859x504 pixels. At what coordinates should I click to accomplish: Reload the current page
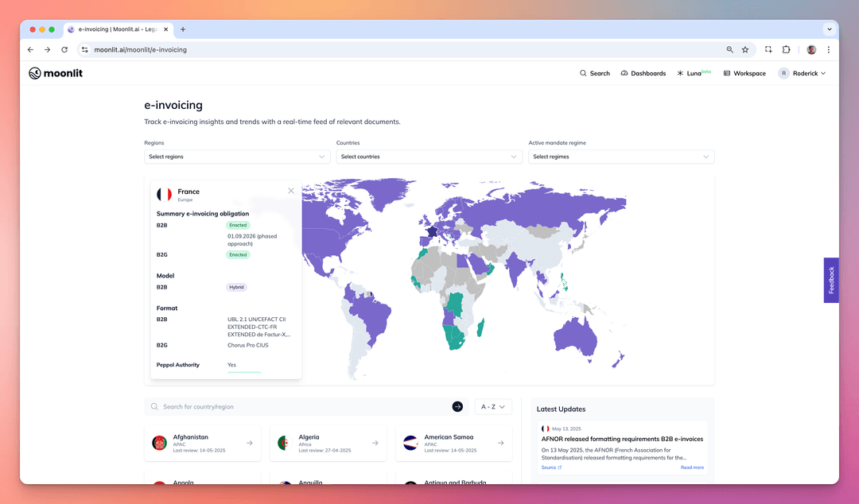(x=64, y=49)
